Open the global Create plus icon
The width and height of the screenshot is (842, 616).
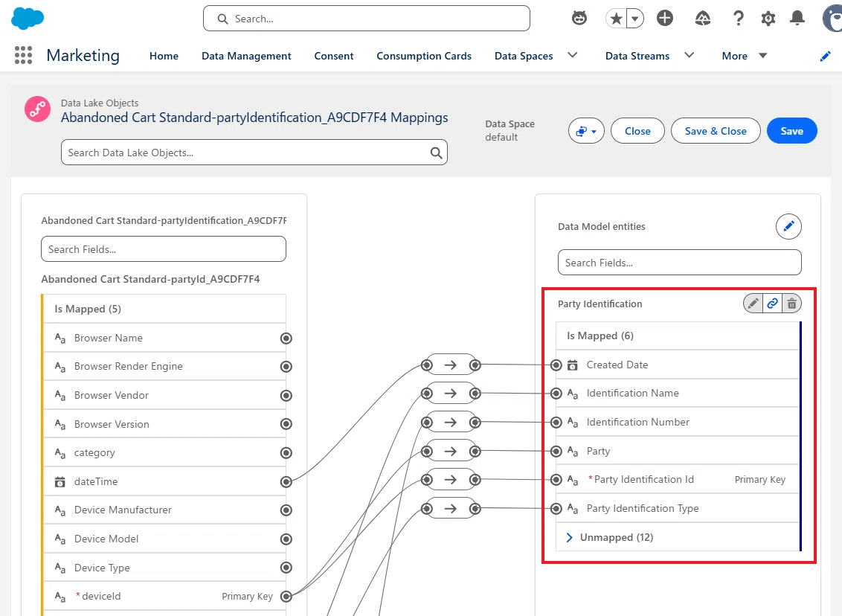[x=665, y=19]
